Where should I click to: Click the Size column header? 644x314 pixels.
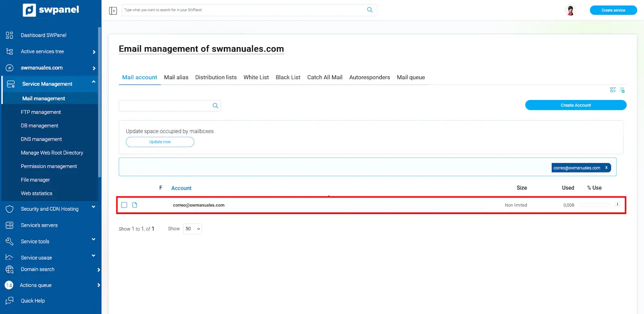tap(522, 188)
